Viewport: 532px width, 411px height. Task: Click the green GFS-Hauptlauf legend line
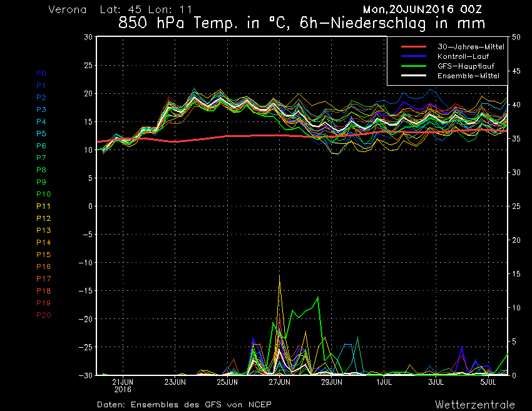pyautogui.click(x=414, y=66)
